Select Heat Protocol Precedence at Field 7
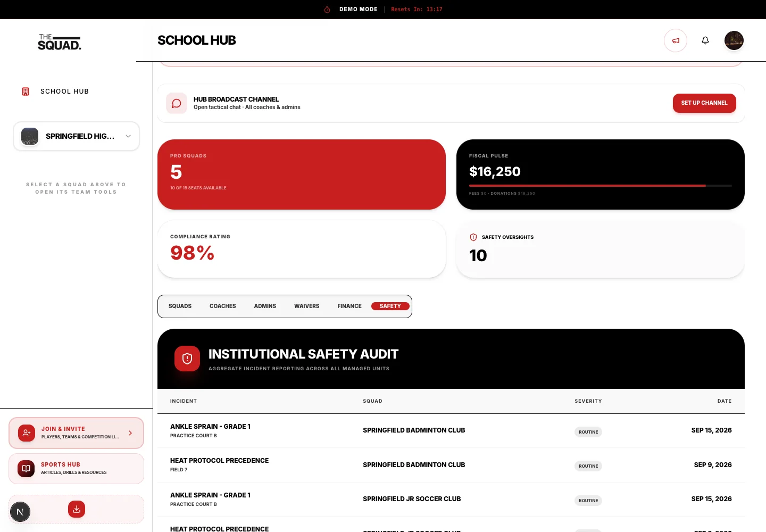766x532 pixels. pos(451,465)
